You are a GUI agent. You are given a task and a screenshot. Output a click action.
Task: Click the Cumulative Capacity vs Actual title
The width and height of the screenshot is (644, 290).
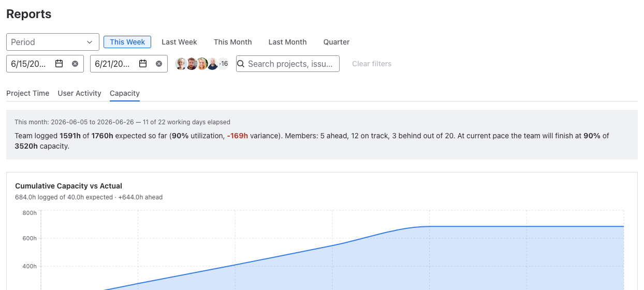68,186
